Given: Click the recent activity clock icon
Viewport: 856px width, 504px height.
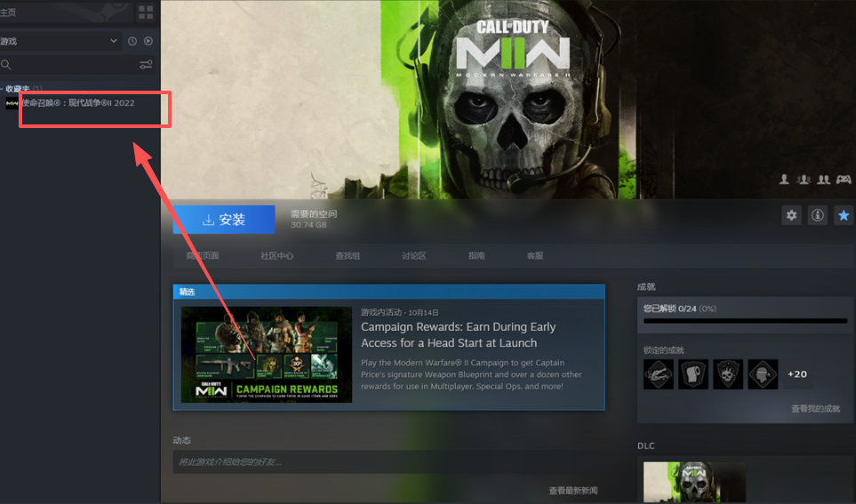Looking at the screenshot, I should [x=132, y=41].
